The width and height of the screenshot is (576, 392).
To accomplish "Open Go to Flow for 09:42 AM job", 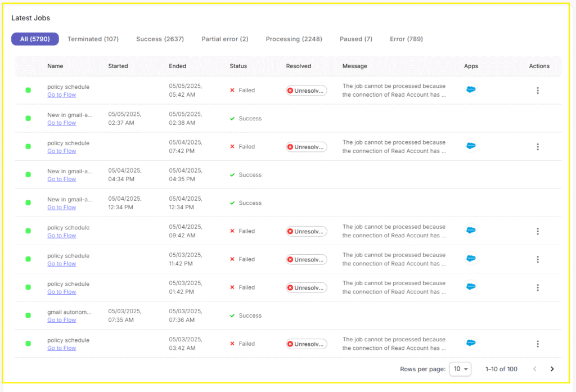I will tap(62, 236).
